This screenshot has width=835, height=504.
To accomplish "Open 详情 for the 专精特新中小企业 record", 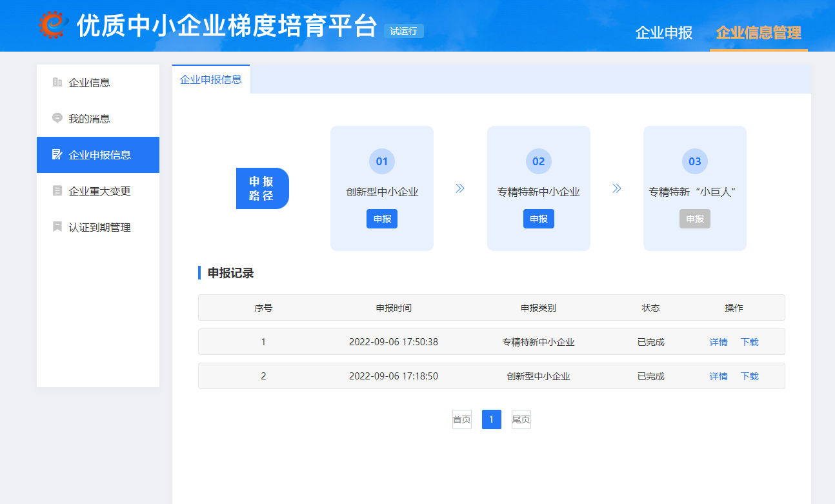I will [718, 342].
